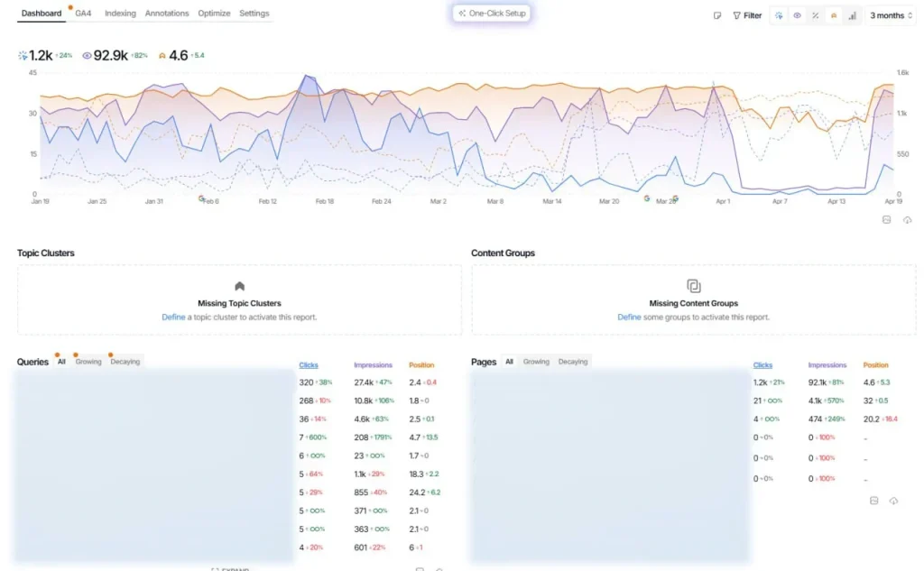Click the Filter funnel button
The height and width of the screenshot is (571, 924).
click(747, 15)
